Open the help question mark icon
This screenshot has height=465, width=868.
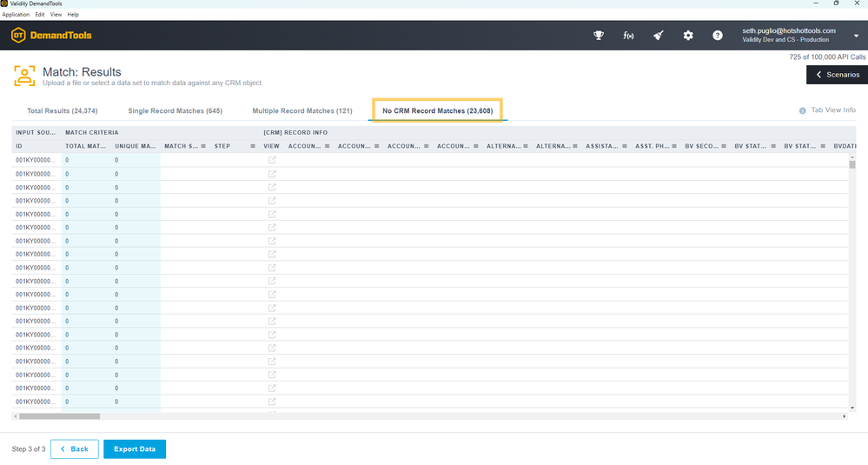pyautogui.click(x=718, y=36)
